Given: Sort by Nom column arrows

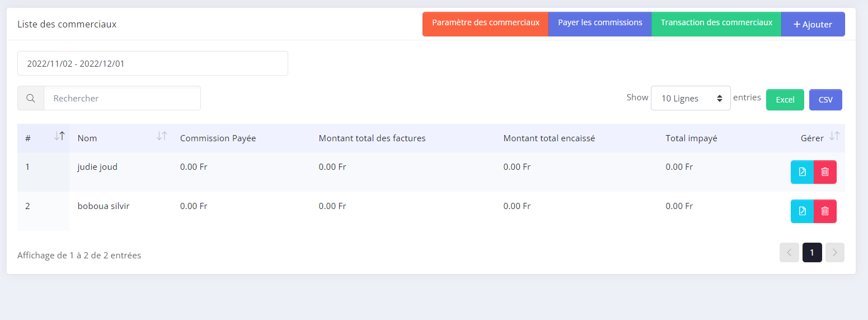Looking at the screenshot, I should click(x=162, y=136).
